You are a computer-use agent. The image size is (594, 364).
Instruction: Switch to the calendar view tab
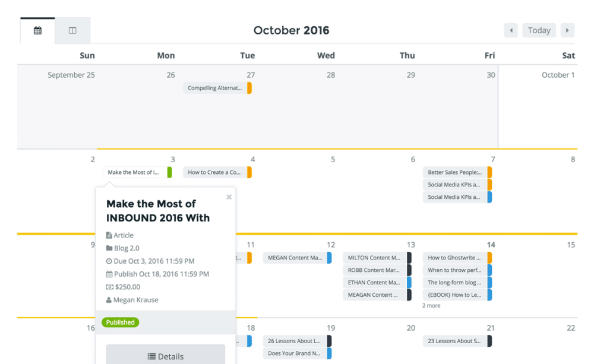tap(37, 31)
